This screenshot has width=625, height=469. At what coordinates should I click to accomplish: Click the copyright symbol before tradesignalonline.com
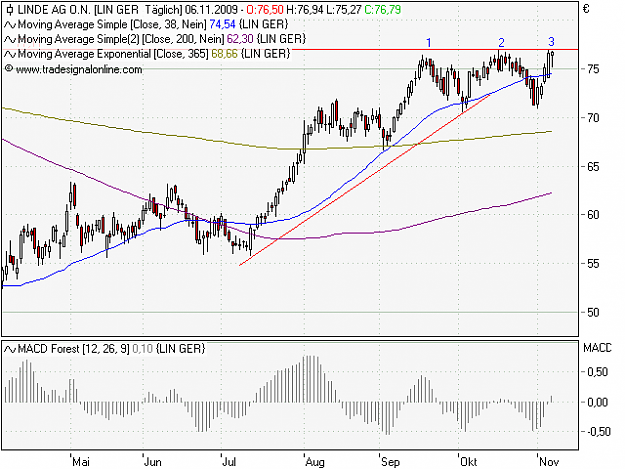[x=9, y=69]
